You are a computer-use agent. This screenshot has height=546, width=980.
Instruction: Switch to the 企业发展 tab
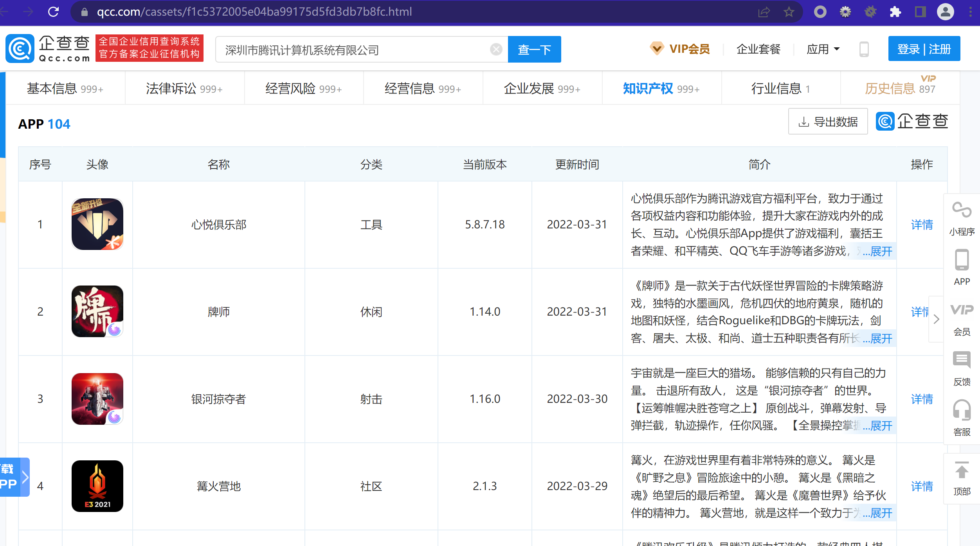click(x=542, y=88)
